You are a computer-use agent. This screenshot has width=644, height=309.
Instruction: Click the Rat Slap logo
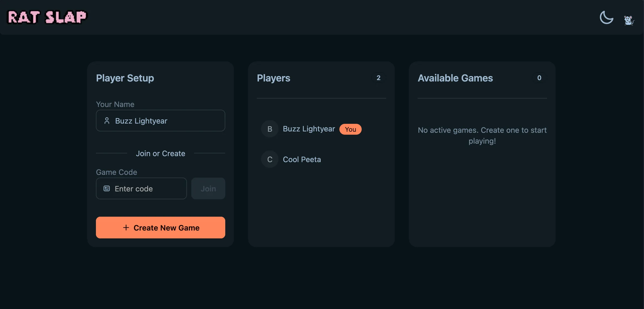click(x=47, y=17)
